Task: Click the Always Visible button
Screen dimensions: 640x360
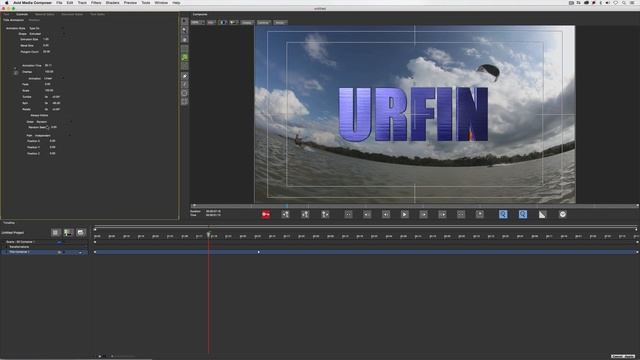Action: click(39, 116)
